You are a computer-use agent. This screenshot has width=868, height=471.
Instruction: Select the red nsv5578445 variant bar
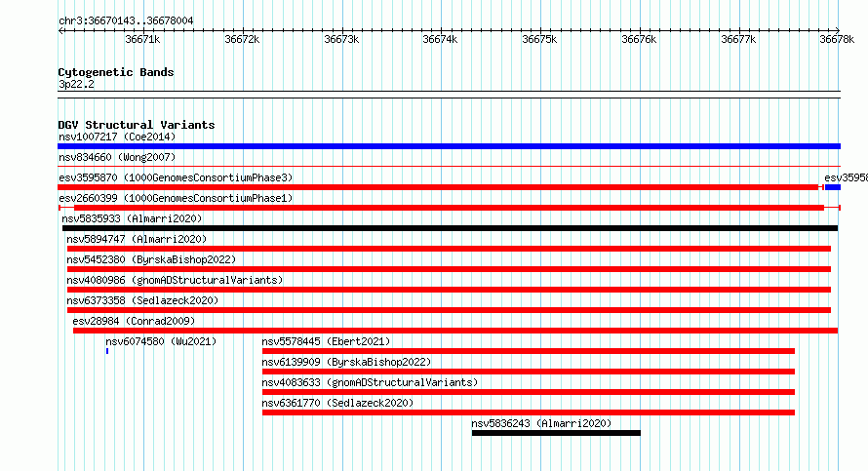pyautogui.click(x=529, y=351)
